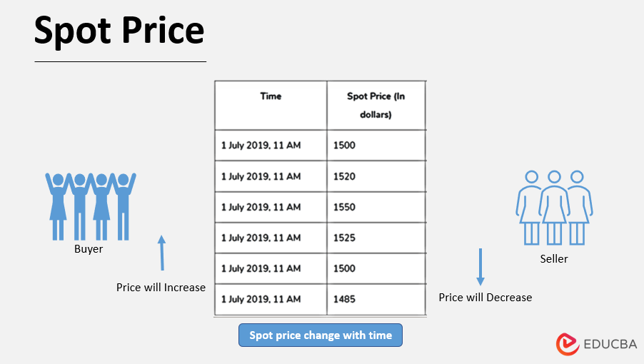Click the Time column header
644x364 pixels.
click(x=271, y=96)
